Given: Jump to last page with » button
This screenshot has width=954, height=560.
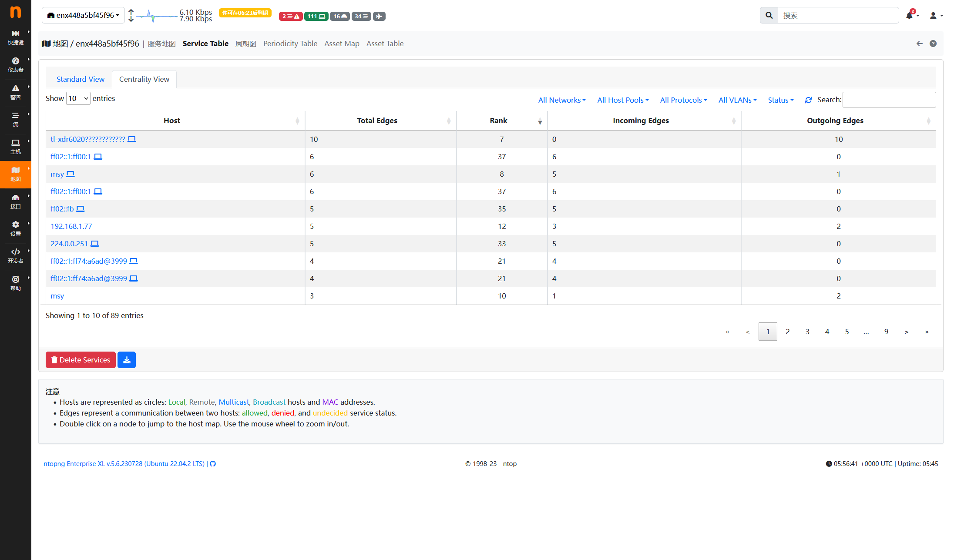Looking at the screenshot, I should coord(927,332).
